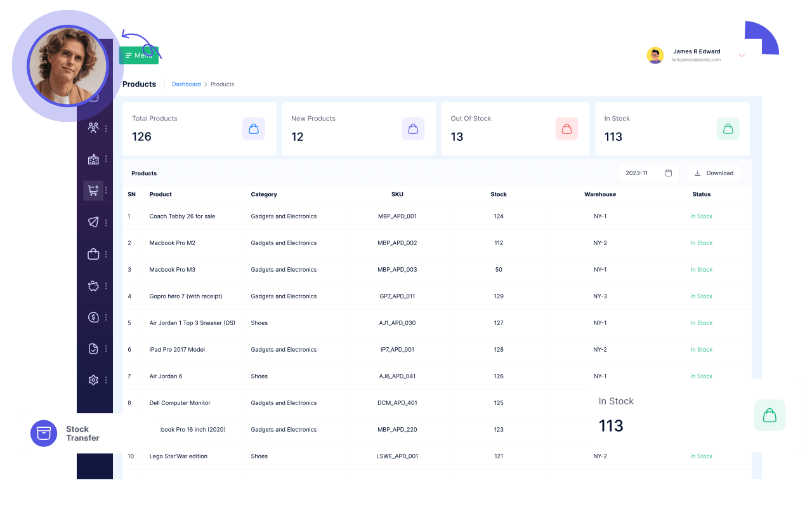Viewport: 812px width, 518px height.
Task: Click the Total Products bag icon
Action: coord(254,129)
